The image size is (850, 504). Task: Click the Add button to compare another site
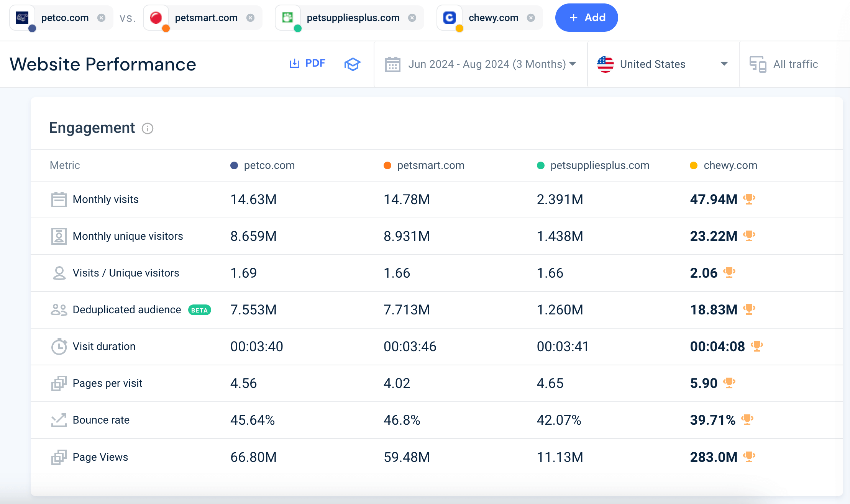[x=586, y=17]
